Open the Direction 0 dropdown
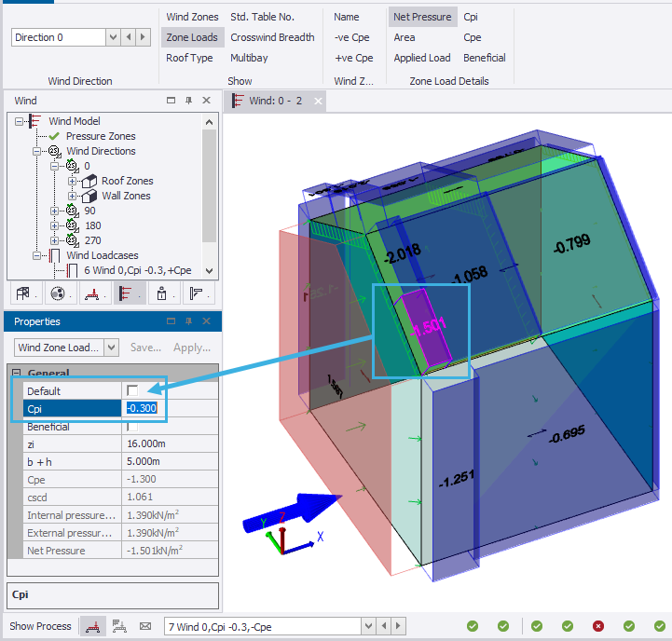The image size is (672, 641). pos(113,37)
